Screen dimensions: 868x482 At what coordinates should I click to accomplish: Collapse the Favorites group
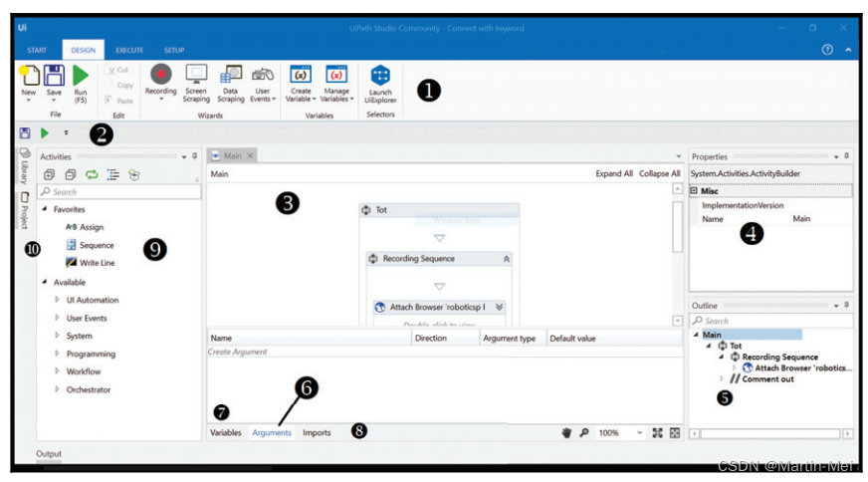tap(45, 209)
